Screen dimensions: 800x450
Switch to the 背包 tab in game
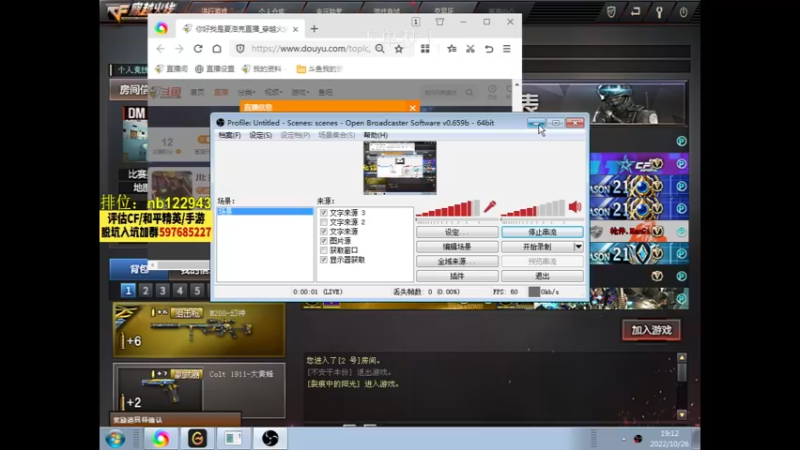[x=139, y=269]
